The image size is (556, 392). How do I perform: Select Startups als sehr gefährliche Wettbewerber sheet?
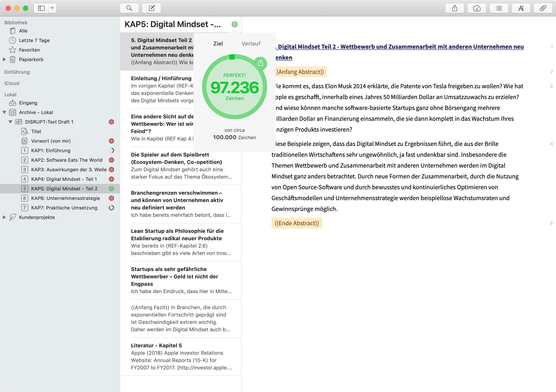(181, 280)
